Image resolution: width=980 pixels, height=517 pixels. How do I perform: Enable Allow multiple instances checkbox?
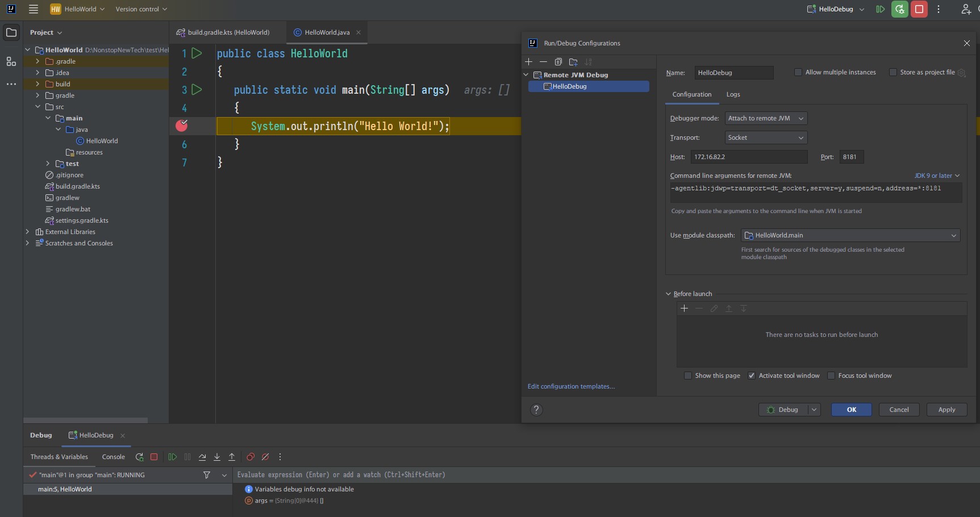click(x=798, y=72)
